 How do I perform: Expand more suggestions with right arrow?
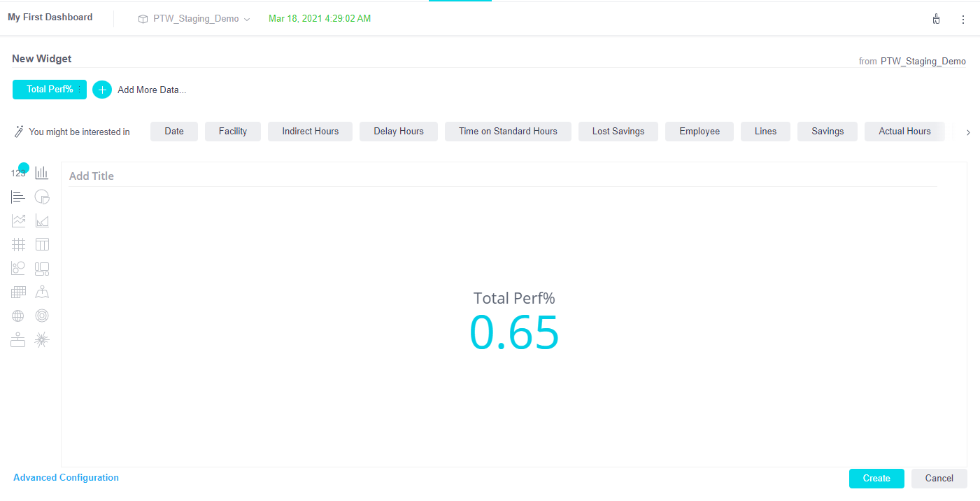click(x=967, y=132)
